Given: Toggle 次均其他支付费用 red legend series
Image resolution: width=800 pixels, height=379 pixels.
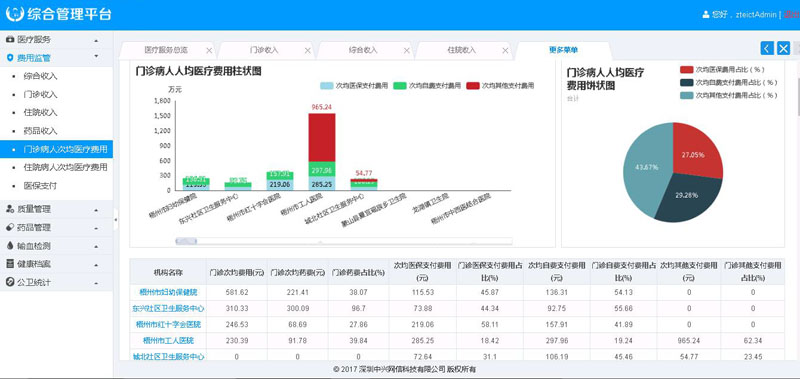Looking at the screenshot, I should 501,86.
